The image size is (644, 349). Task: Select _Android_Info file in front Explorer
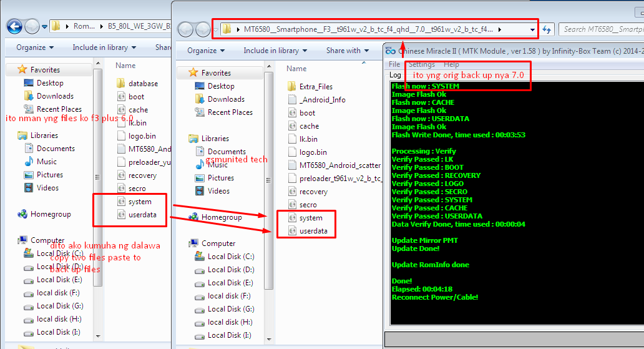point(316,100)
